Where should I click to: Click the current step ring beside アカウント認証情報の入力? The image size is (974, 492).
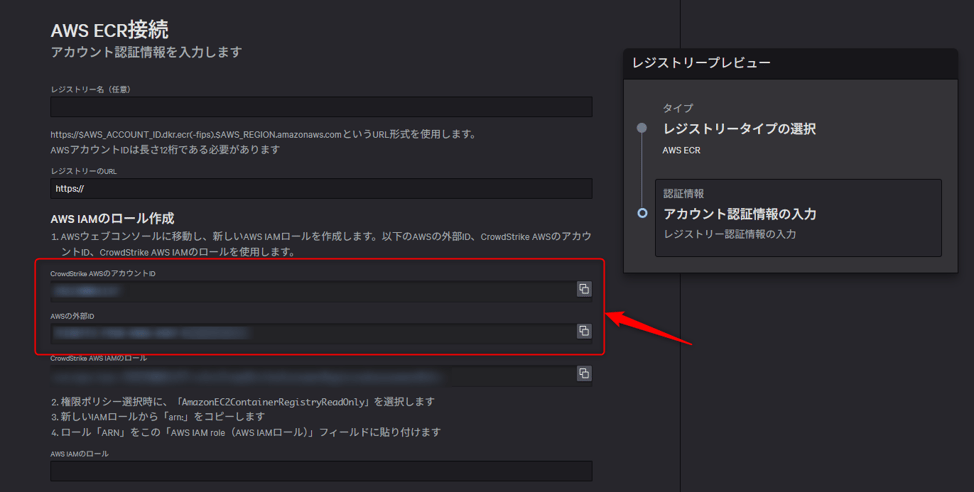(642, 213)
